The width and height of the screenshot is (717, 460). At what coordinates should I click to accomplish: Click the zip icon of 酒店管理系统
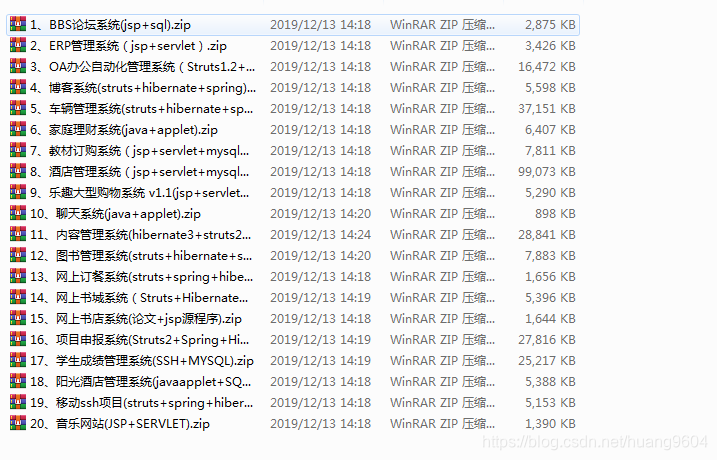click(18, 171)
